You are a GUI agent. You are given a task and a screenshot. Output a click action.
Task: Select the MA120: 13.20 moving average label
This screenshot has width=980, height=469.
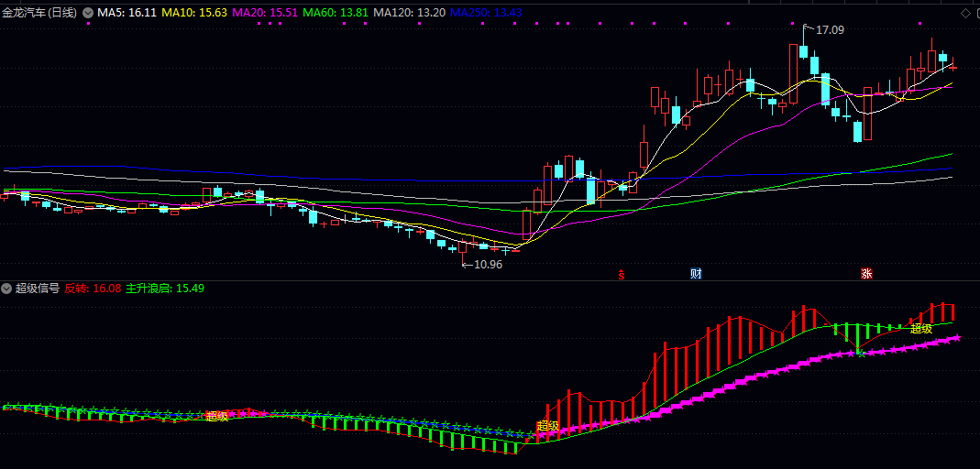click(411, 13)
